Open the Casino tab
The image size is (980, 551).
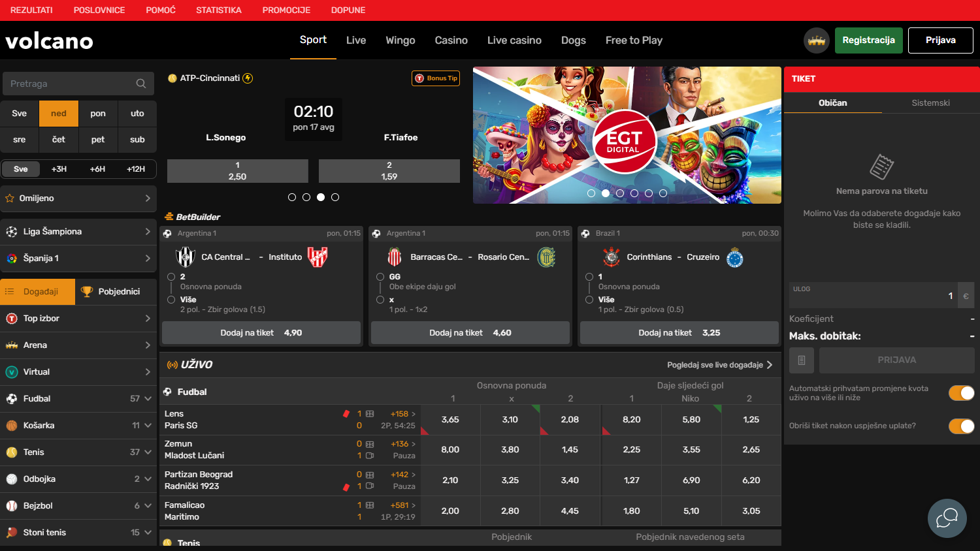click(x=451, y=40)
